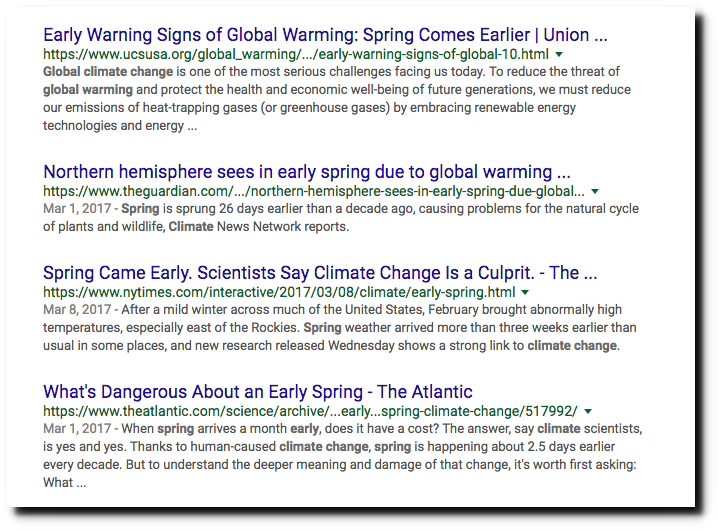The height and width of the screenshot is (530, 718).
Task: Expand the dropdown arrow beside the theatlantic.com URL
Action: point(588,411)
